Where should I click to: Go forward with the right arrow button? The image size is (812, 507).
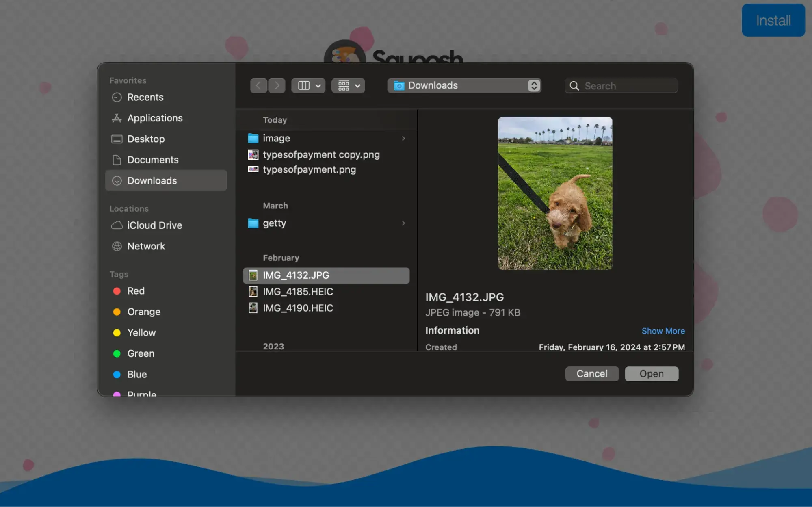coord(277,86)
